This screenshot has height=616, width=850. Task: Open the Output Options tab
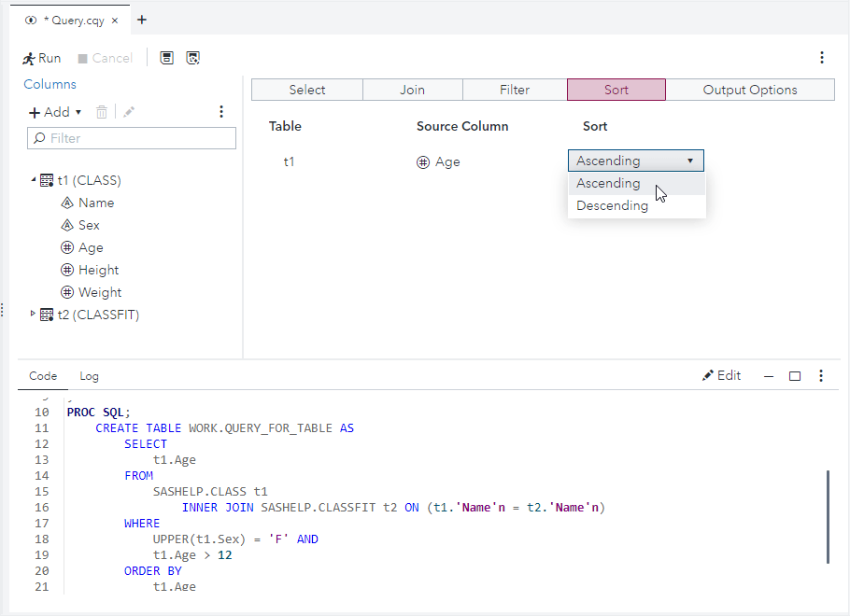(x=750, y=90)
